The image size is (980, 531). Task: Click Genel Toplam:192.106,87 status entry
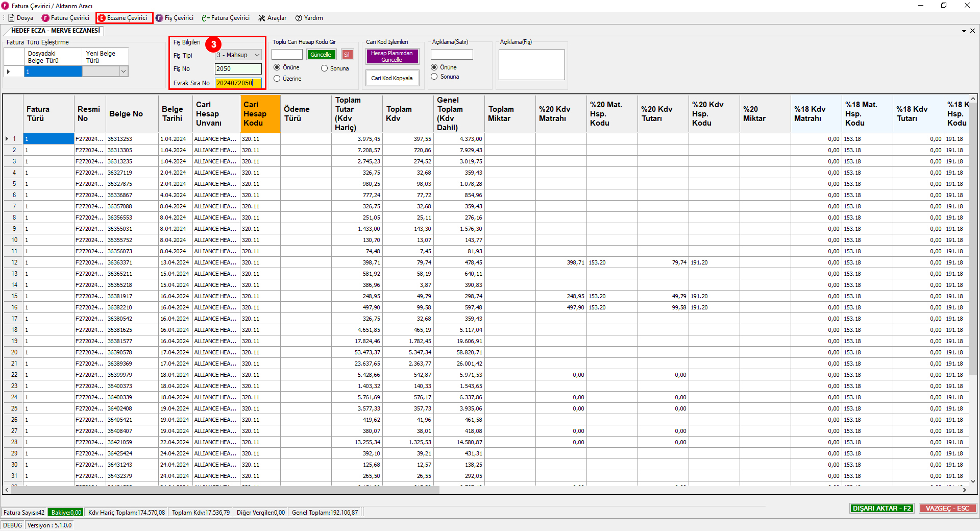click(x=325, y=513)
